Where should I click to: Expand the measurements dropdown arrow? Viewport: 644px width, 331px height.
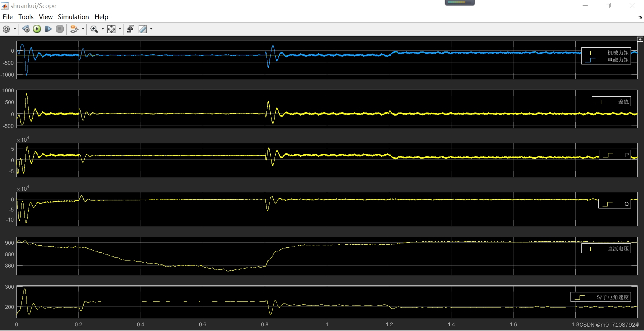click(x=151, y=29)
